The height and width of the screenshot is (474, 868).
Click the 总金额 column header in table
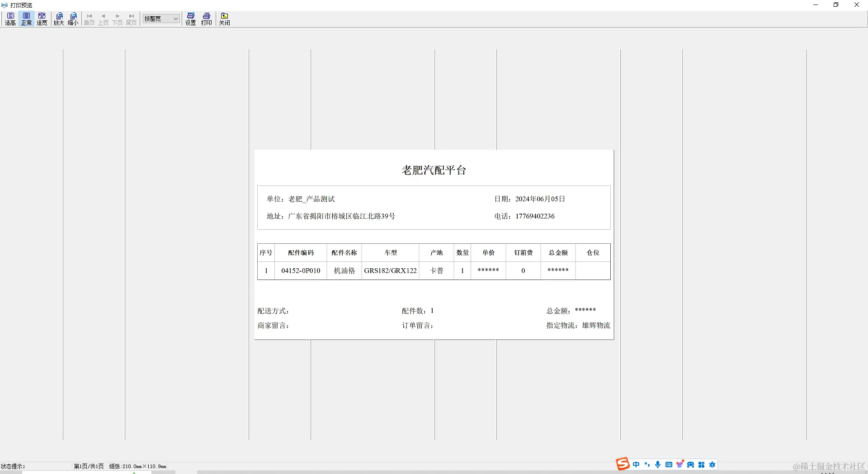click(558, 253)
